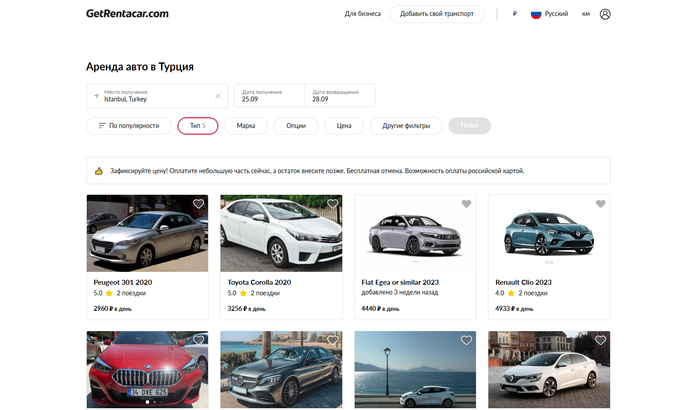Open the ruble currency selector
The width and height of the screenshot is (700, 410).
514,14
